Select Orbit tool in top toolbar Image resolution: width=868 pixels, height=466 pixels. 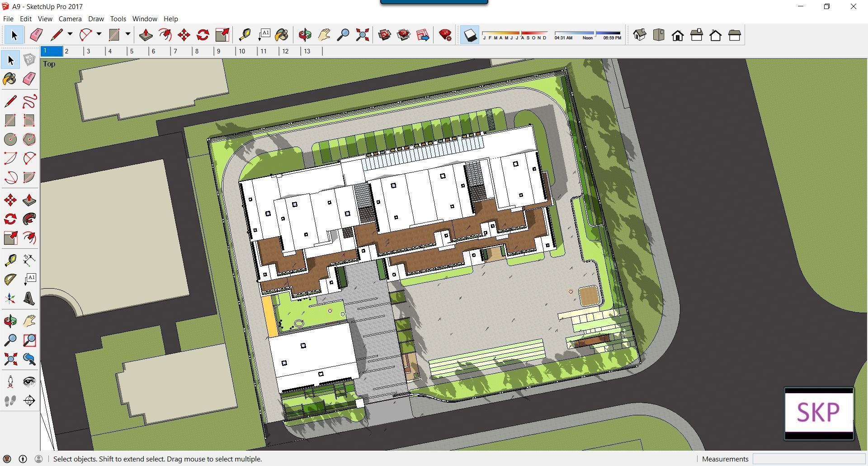[305, 35]
